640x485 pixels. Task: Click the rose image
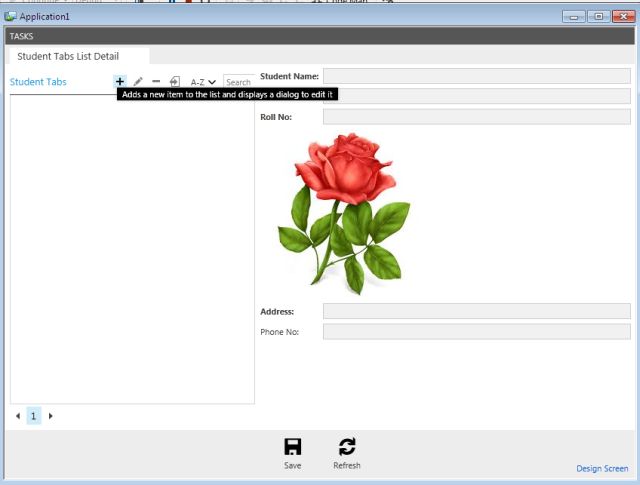tap(344, 213)
